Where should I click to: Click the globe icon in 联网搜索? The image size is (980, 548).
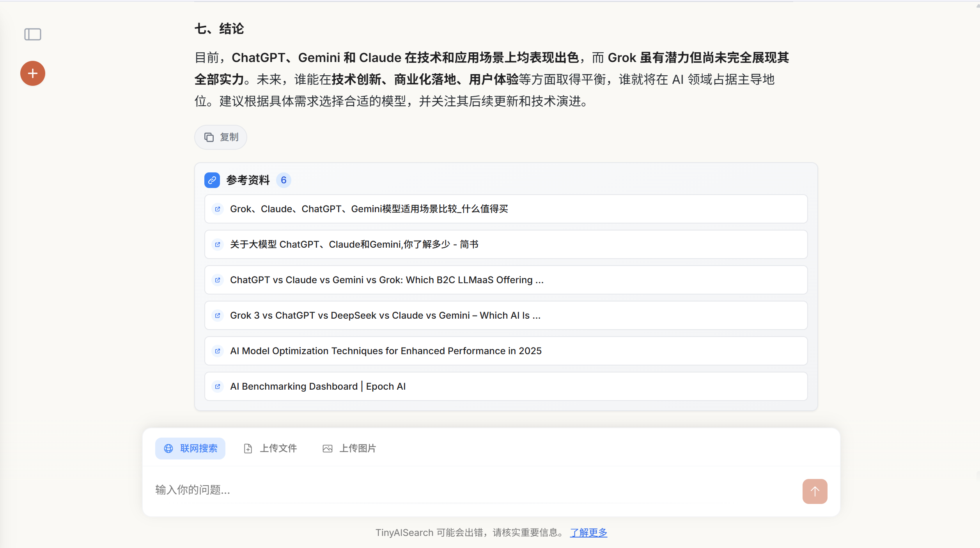tap(168, 449)
